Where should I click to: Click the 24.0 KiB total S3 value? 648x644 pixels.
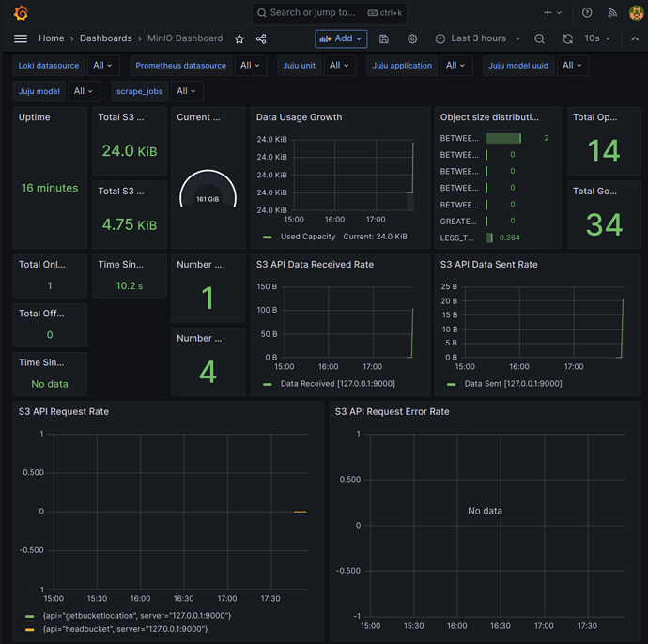[130, 151]
